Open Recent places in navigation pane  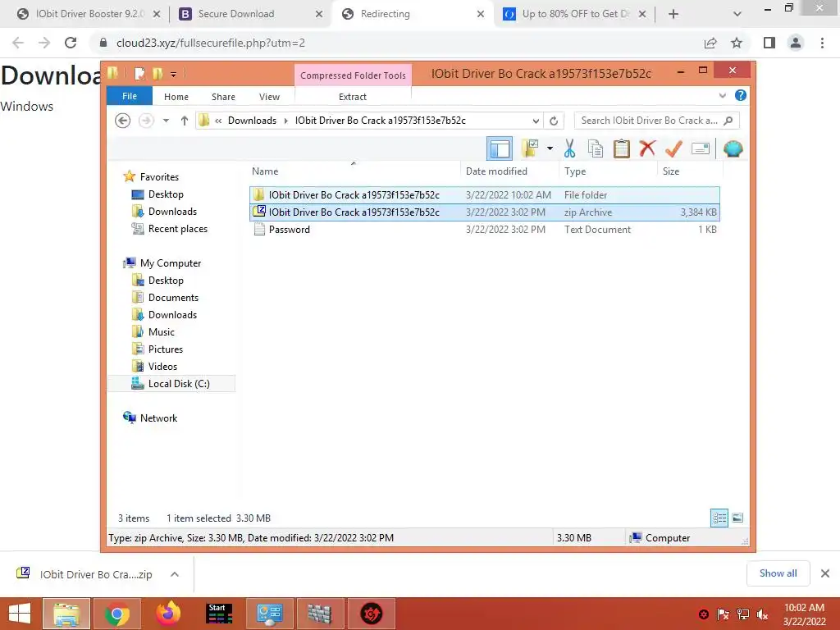(x=177, y=228)
